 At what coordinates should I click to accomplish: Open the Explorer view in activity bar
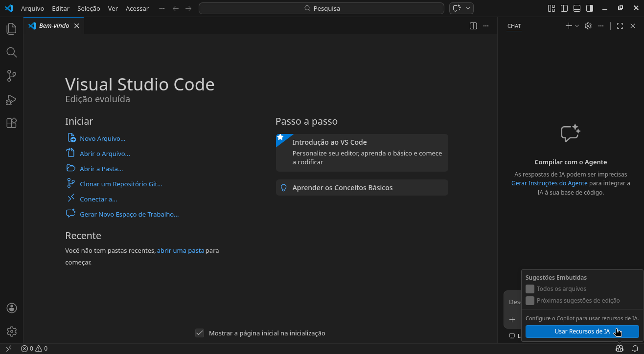click(11, 29)
